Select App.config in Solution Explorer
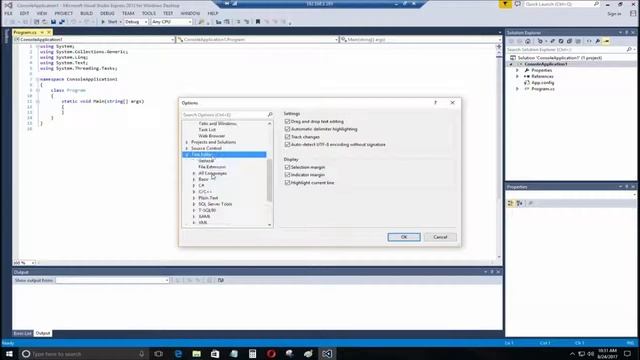Image resolution: width=640 pixels, height=360 pixels. (x=542, y=83)
